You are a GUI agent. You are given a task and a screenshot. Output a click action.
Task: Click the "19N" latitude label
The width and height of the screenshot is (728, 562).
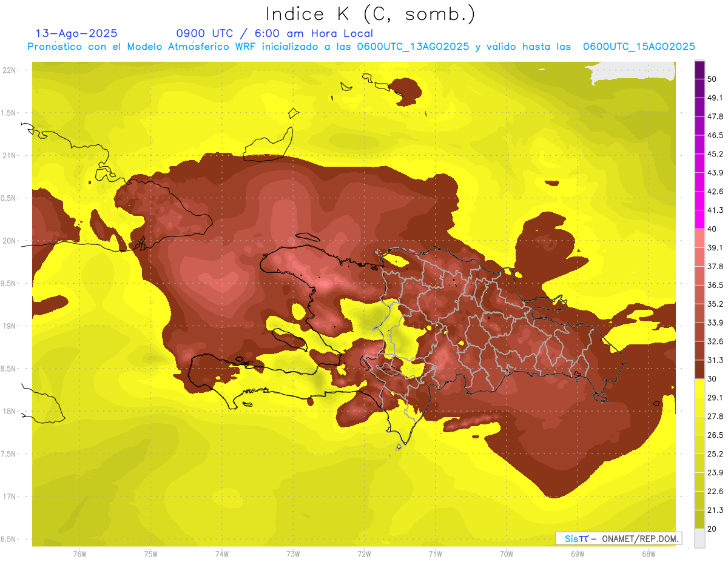coord(10,326)
